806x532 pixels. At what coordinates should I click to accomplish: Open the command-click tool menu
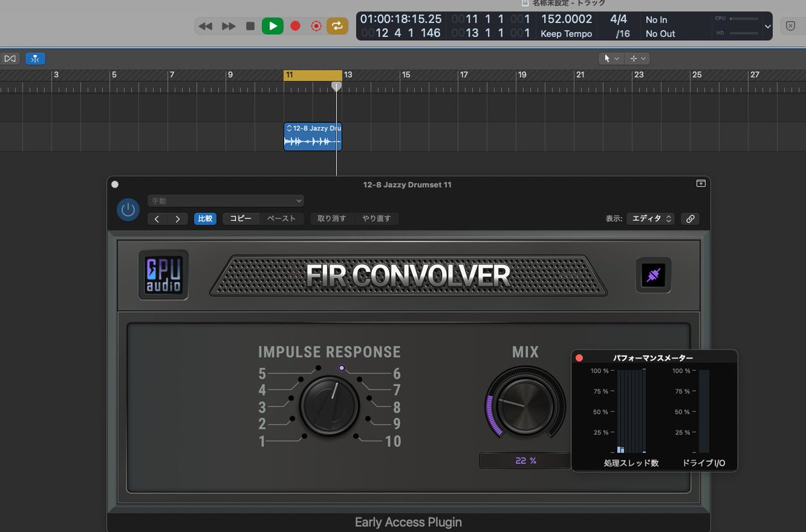coord(637,58)
